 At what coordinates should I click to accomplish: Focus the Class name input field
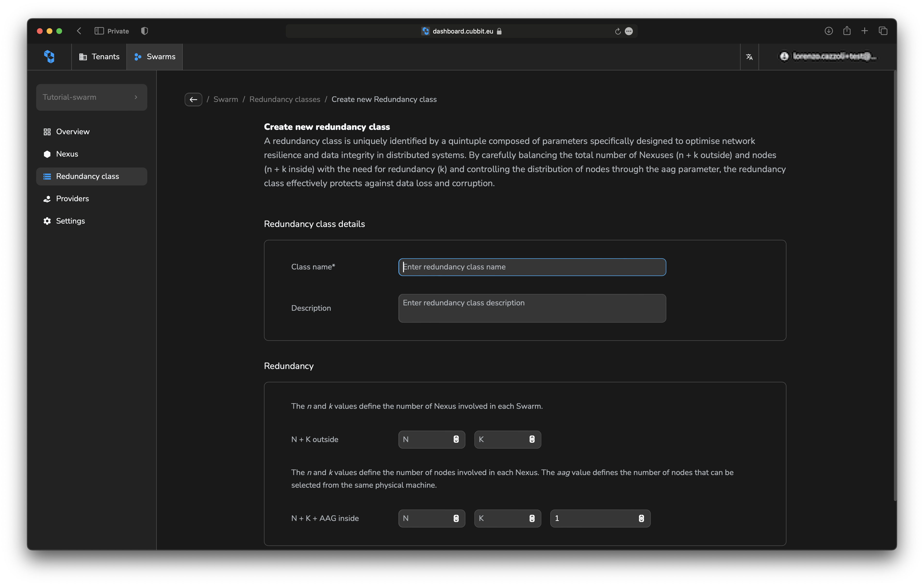(x=532, y=267)
